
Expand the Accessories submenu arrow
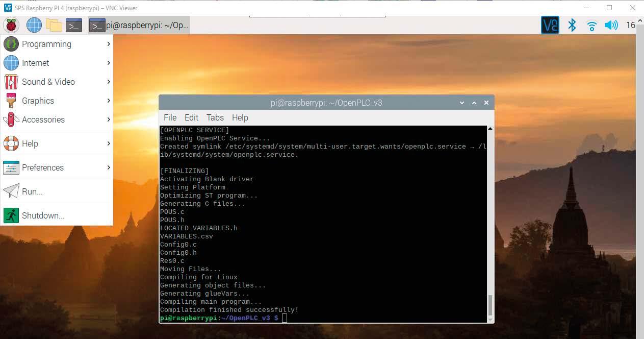(x=109, y=119)
